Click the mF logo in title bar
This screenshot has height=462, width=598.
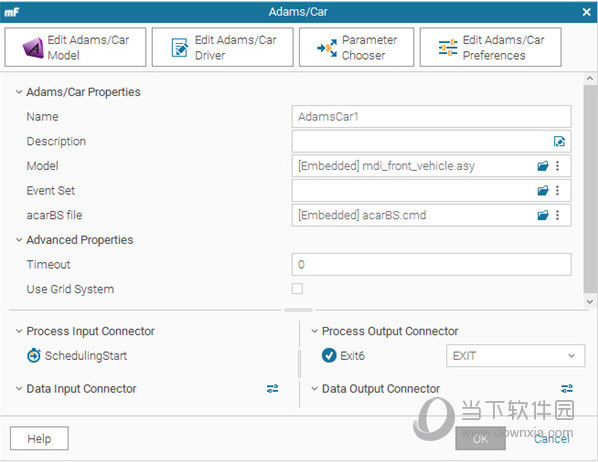click(12, 12)
